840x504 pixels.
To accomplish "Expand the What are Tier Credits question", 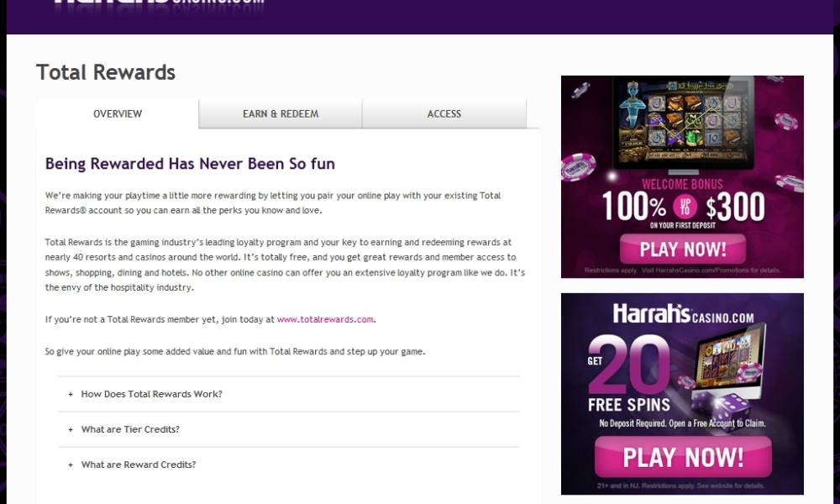I will click(130, 429).
